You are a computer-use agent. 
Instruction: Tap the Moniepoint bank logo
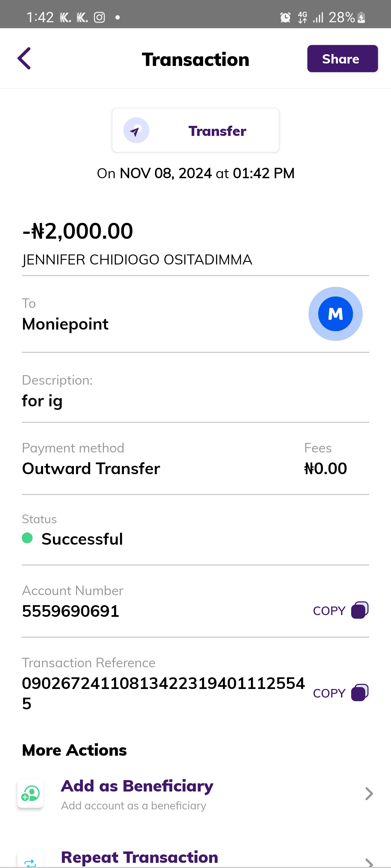click(x=335, y=314)
